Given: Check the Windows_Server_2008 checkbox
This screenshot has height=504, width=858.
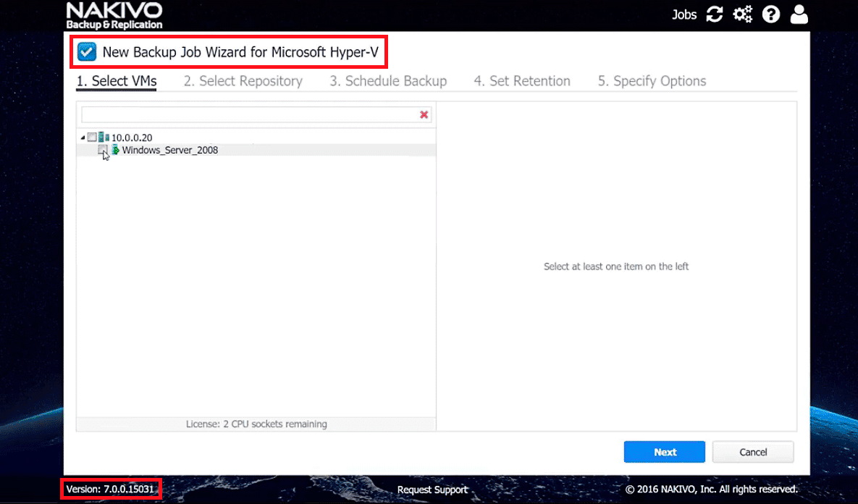Looking at the screenshot, I should pos(102,149).
